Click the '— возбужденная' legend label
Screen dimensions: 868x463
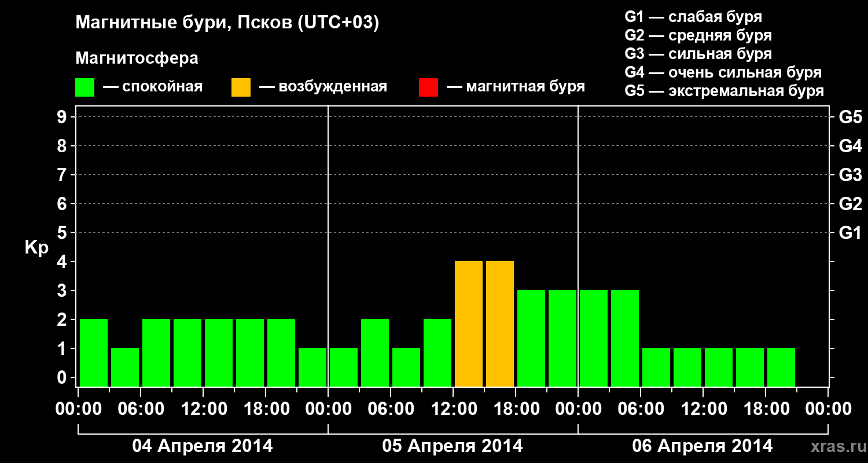[x=323, y=87]
